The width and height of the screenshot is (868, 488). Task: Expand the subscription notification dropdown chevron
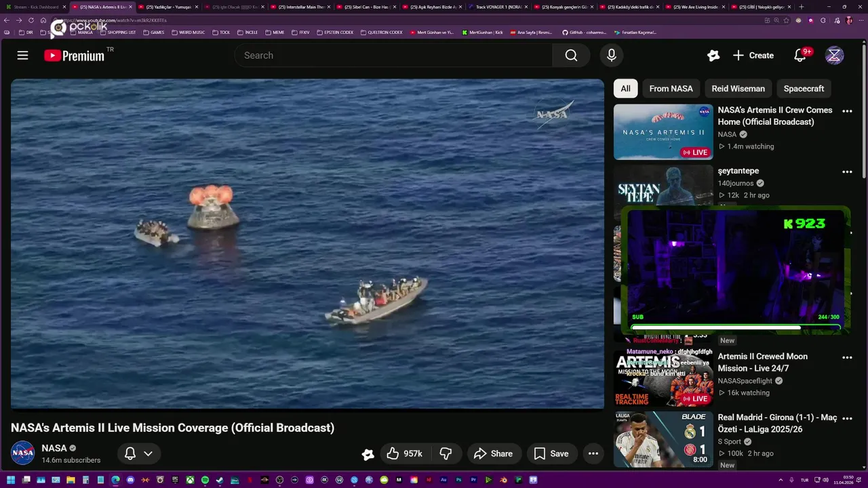148,453
